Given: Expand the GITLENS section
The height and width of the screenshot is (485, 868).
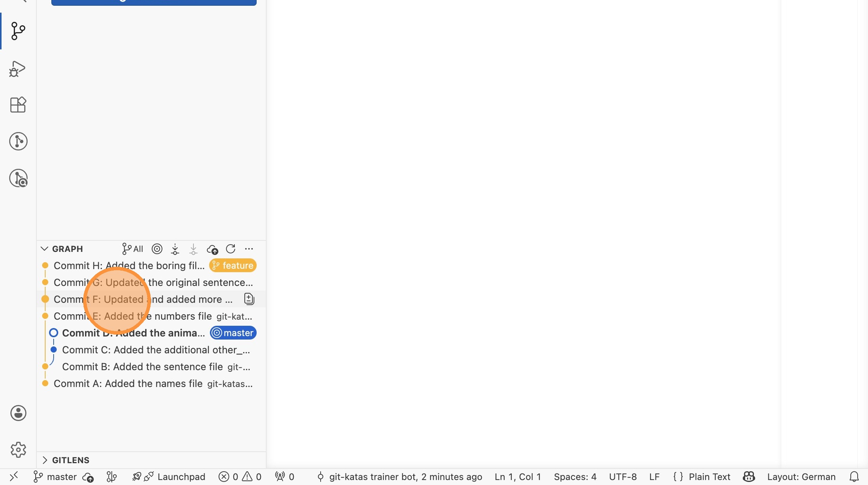Looking at the screenshot, I should (x=44, y=460).
